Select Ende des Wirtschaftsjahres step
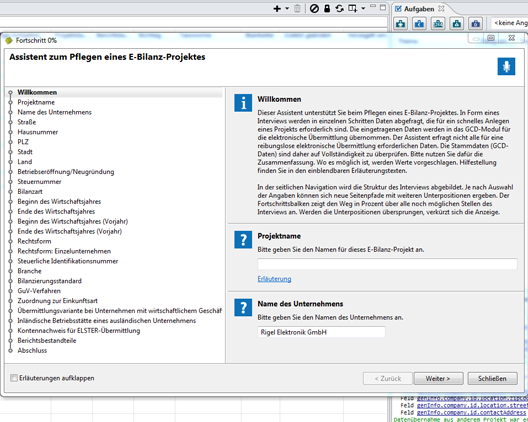The image size is (528, 422). [56, 212]
